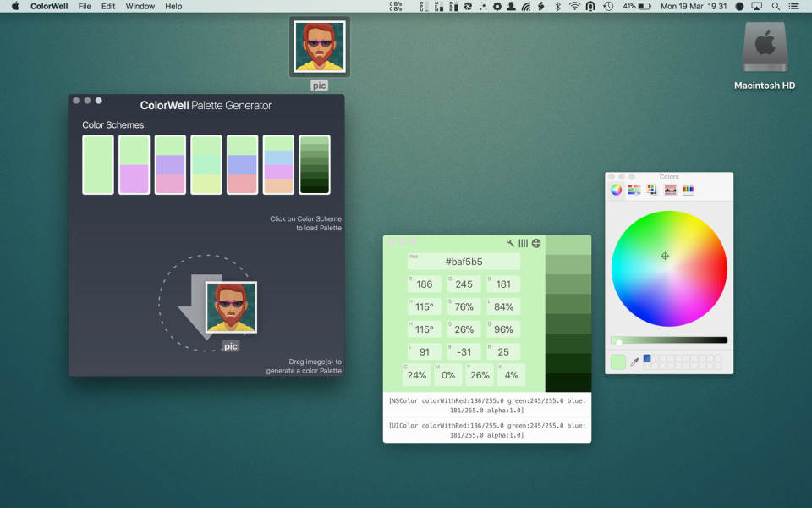This screenshot has width=812, height=508.
Task: Open the wrench settings icon in color panel
Action: pos(511,243)
